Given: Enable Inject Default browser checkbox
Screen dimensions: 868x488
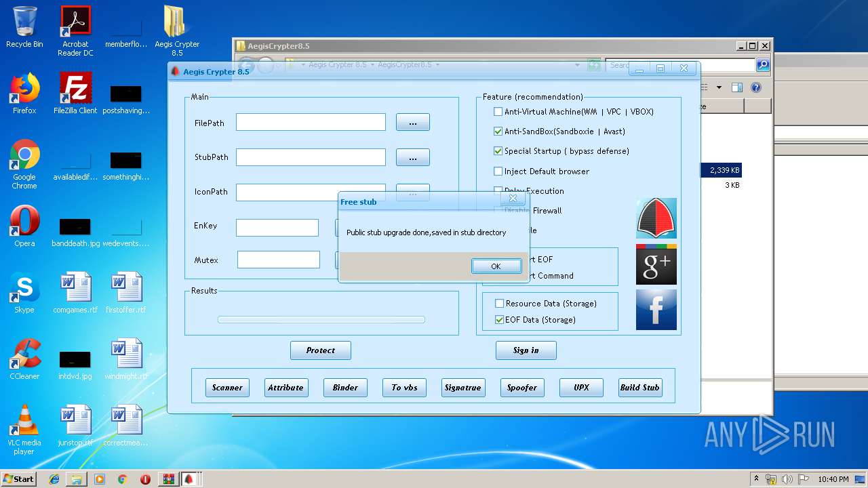Looking at the screenshot, I should [x=498, y=171].
